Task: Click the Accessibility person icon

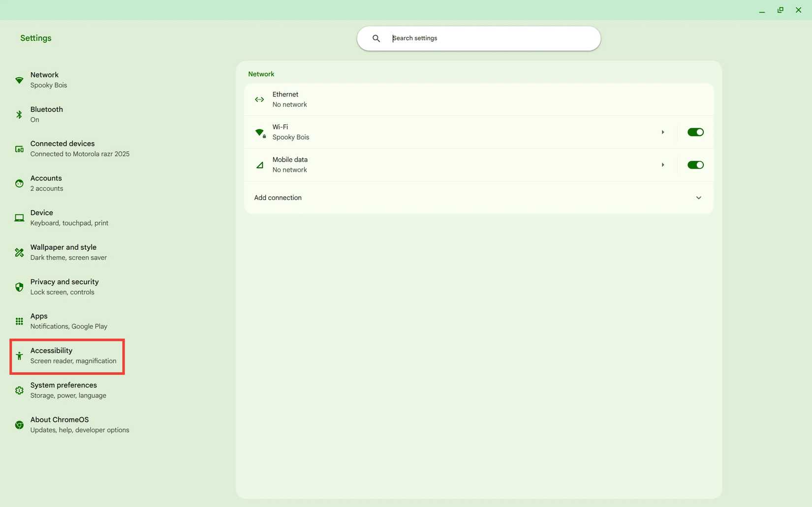Action: (19, 356)
